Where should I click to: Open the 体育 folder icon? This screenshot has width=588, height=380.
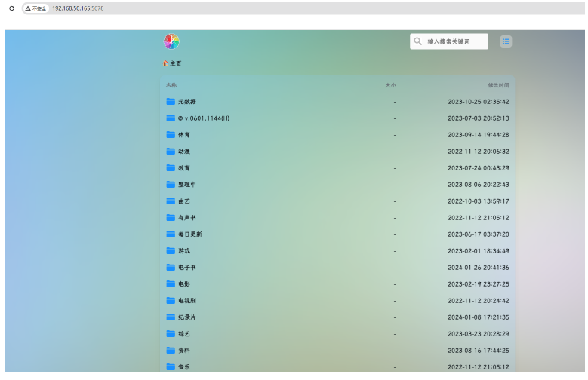click(171, 135)
